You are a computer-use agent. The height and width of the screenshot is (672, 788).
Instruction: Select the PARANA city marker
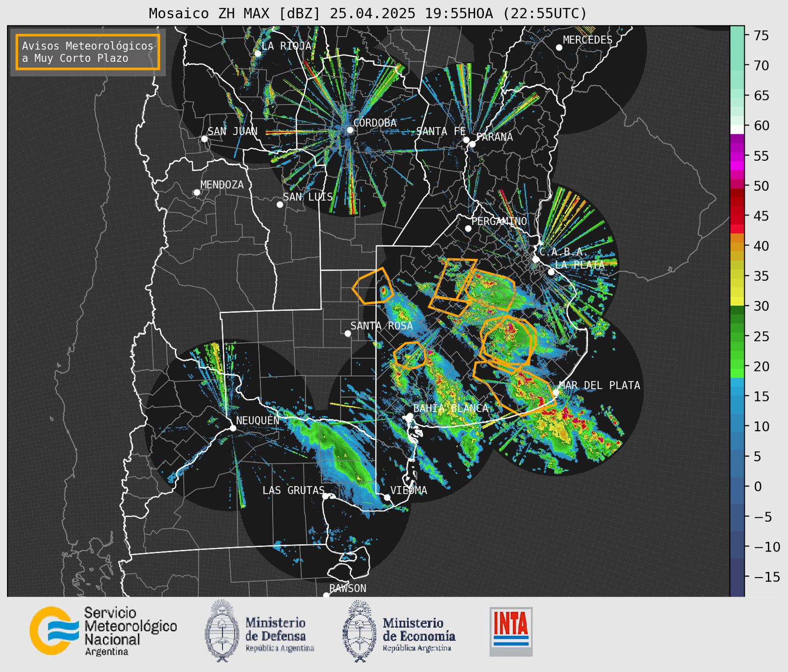(472, 144)
